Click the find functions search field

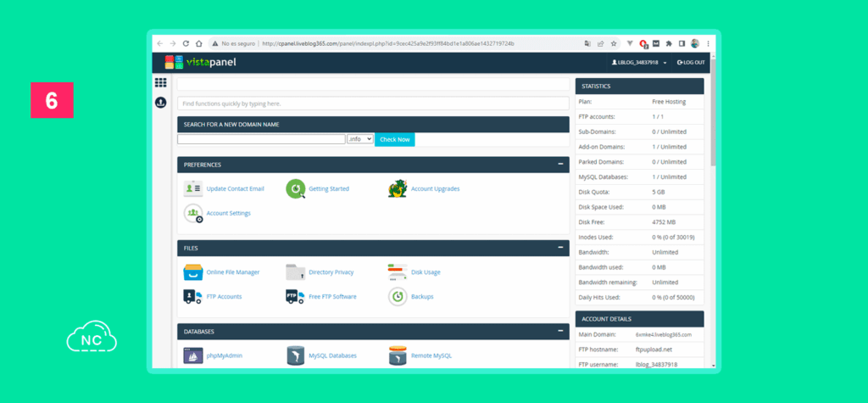pyautogui.click(x=373, y=104)
